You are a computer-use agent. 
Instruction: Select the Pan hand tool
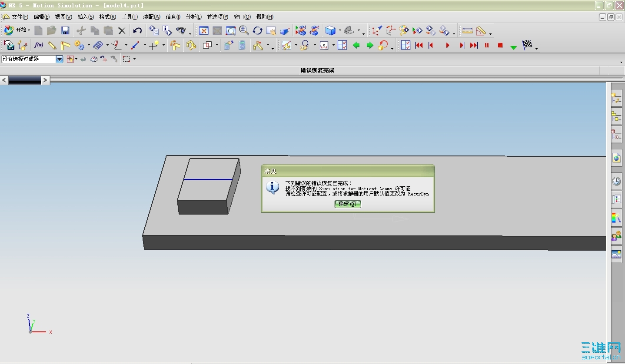(x=271, y=30)
